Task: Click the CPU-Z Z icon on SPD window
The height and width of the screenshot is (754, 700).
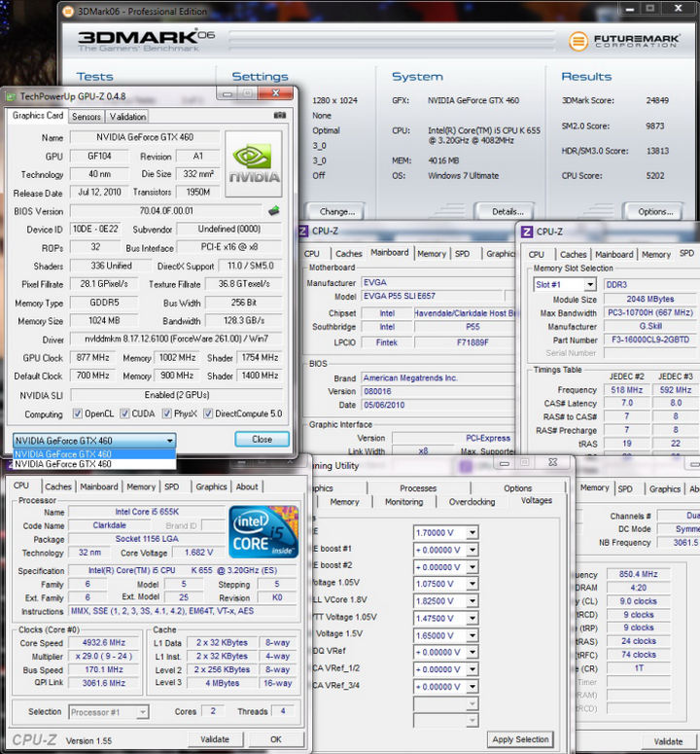Action: tap(527, 232)
